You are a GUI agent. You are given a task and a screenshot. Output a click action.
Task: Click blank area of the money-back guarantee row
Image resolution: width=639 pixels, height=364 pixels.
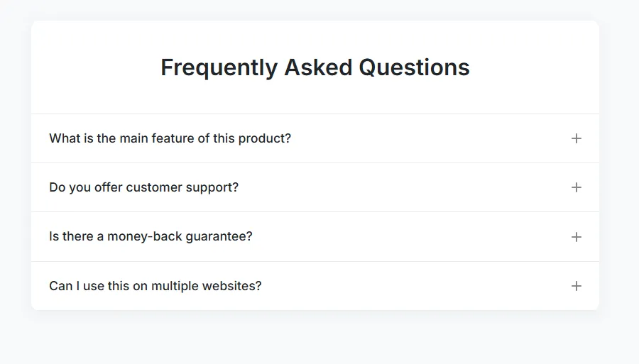tap(412, 236)
